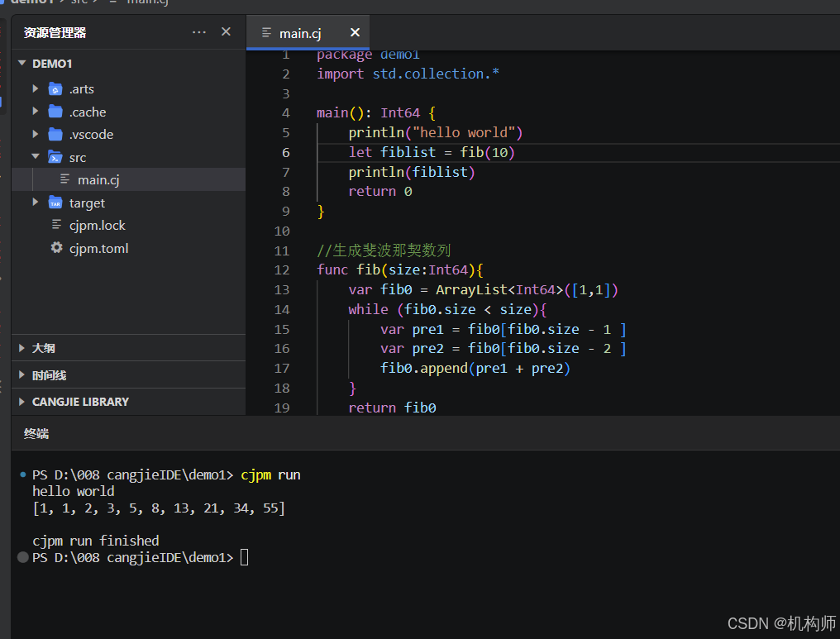
Task: Expand the .cache folder arrow
Action: click(x=36, y=111)
